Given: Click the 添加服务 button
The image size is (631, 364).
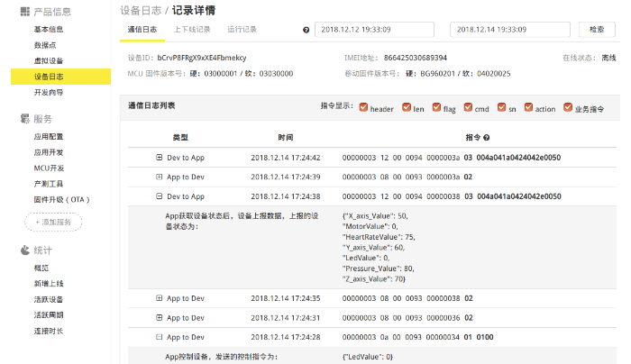Looking at the screenshot, I should pos(53,222).
